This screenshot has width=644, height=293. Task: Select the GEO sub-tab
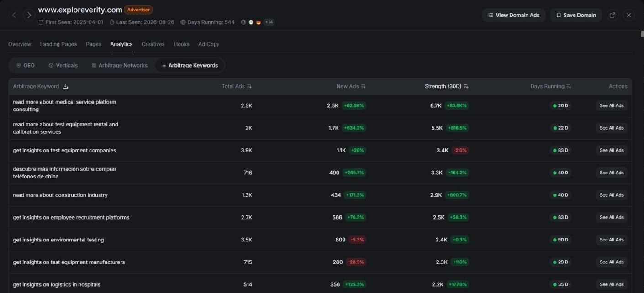point(26,65)
